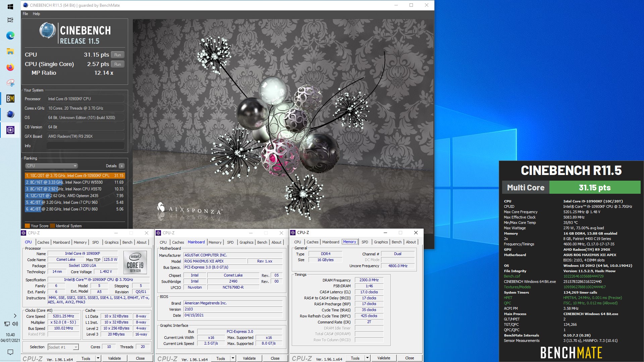Select ranking row Intel Core i7 CPU 860

[x=75, y=209]
